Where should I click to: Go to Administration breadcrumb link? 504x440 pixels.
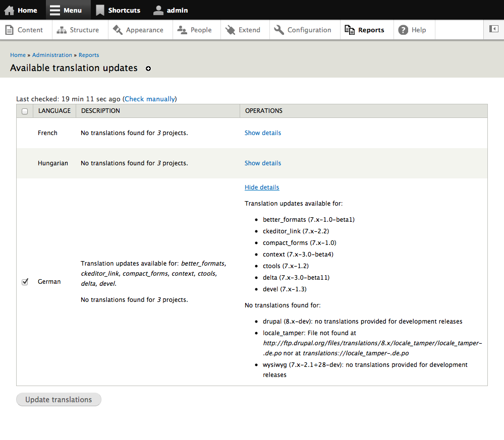[52, 55]
